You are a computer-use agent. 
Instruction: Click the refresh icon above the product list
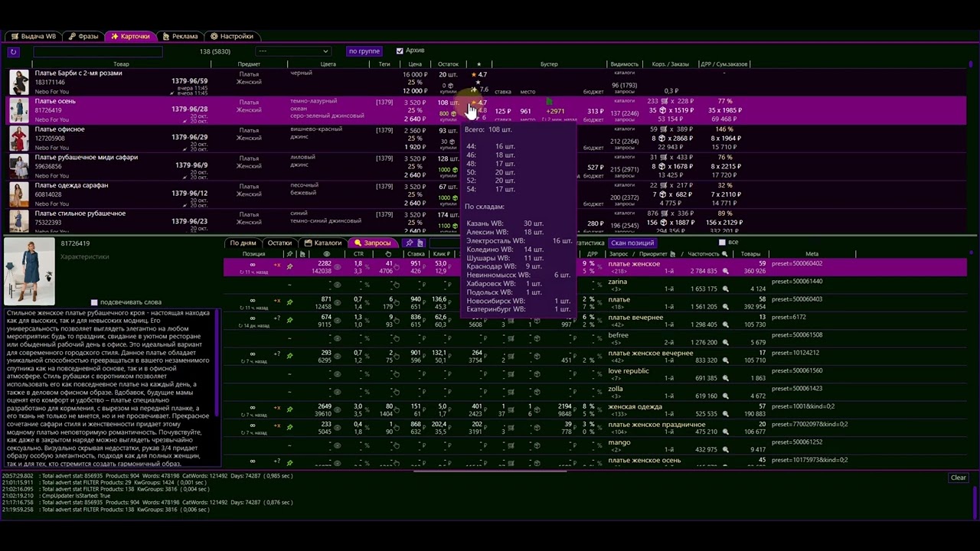[x=13, y=52]
